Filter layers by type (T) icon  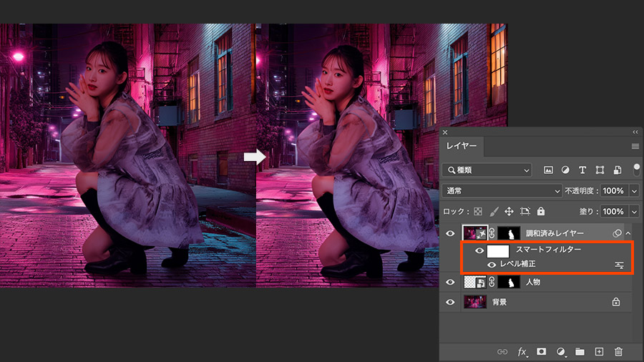582,170
